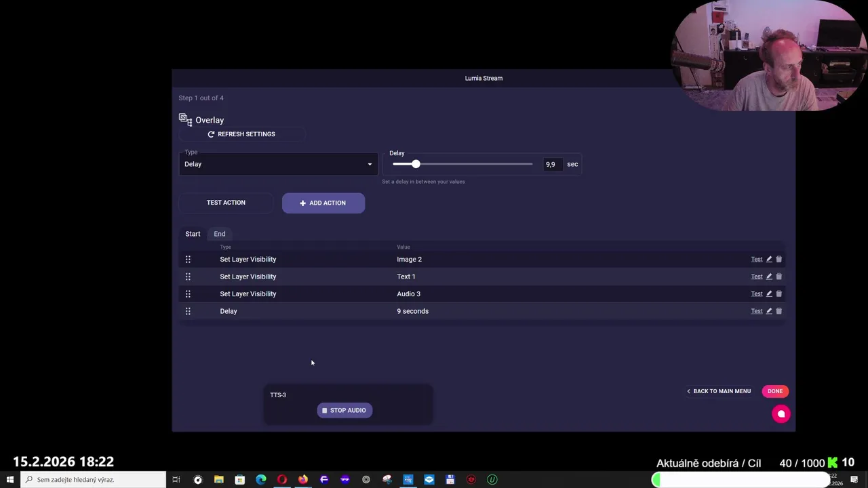868x488 pixels.
Task: Edit the 9 seconds Delay action
Action: tap(769, 311)
